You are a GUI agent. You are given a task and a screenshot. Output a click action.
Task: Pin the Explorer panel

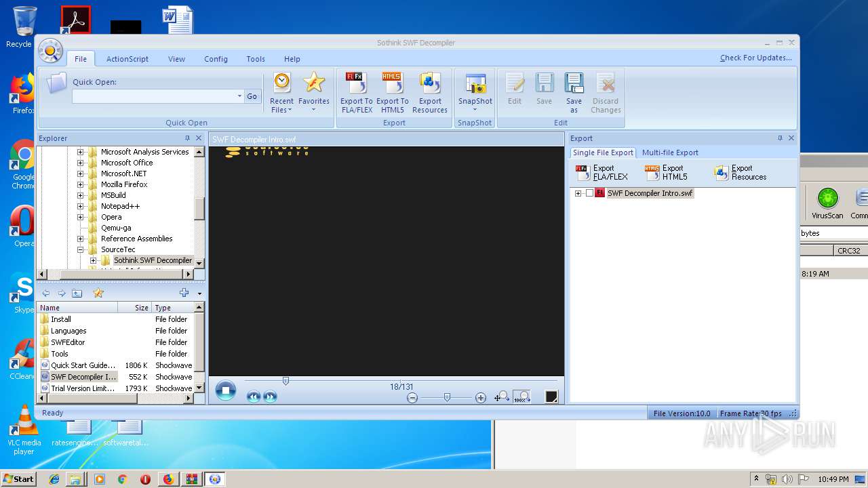[x=188, y=138]
